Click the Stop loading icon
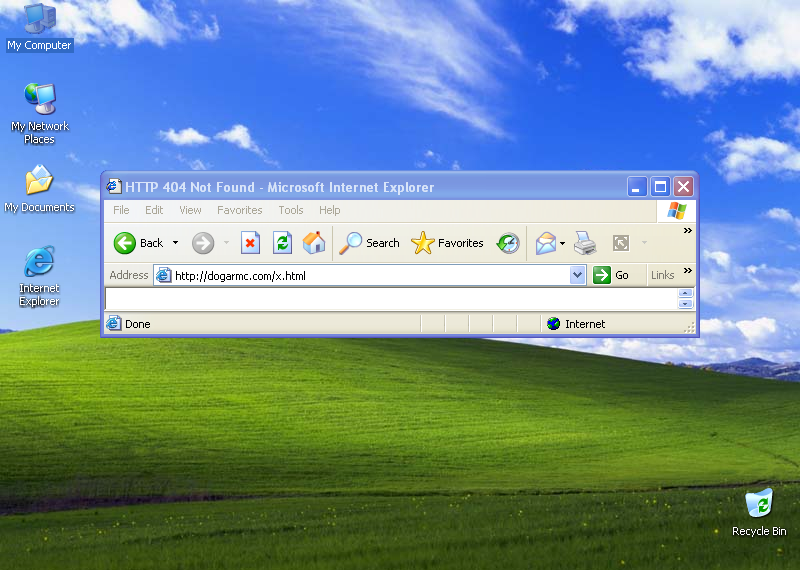800x570 pixels. tap(250, 243)
